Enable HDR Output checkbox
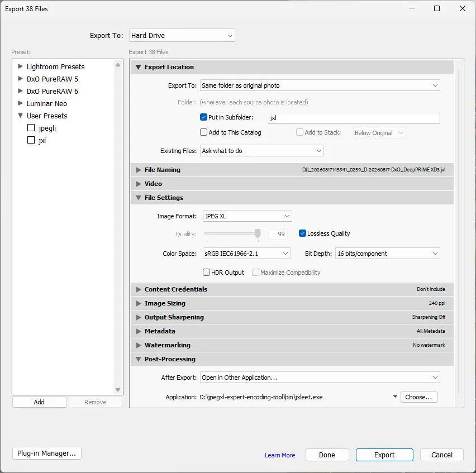 (x=206, y=272)
